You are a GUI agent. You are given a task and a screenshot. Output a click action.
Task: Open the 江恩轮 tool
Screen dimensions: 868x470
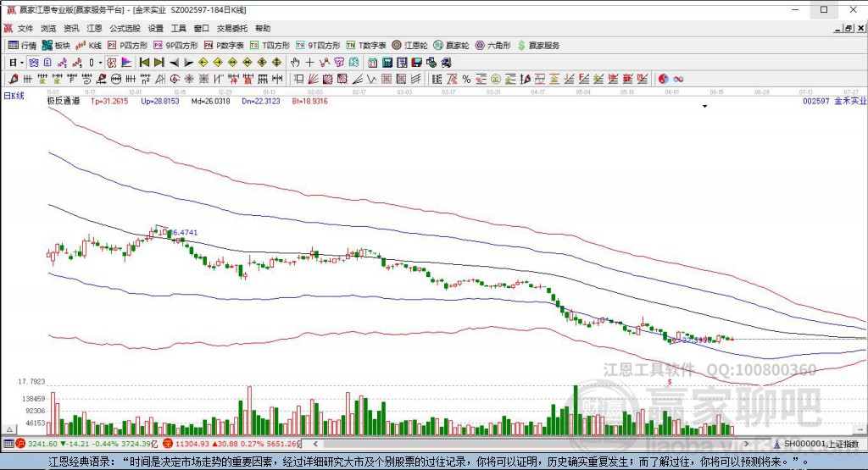409,46
